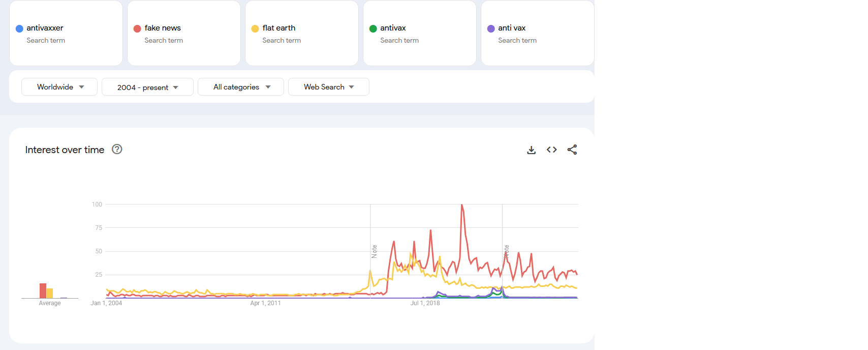Click the yellow dot for flat earth
This screenshot has width=868, height=350.
tap(255, 28)
